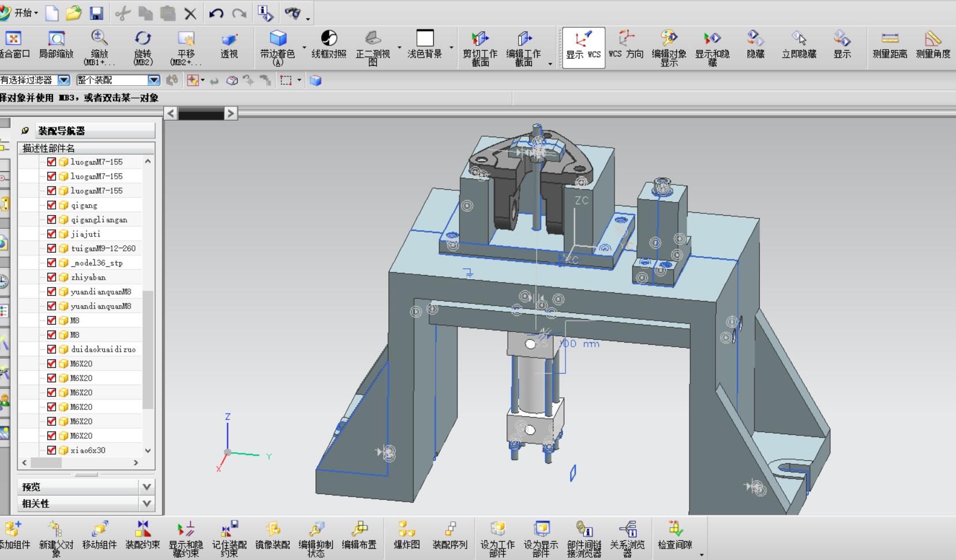
Task: Open the selection filter dropdown
Action: point(64,80)
